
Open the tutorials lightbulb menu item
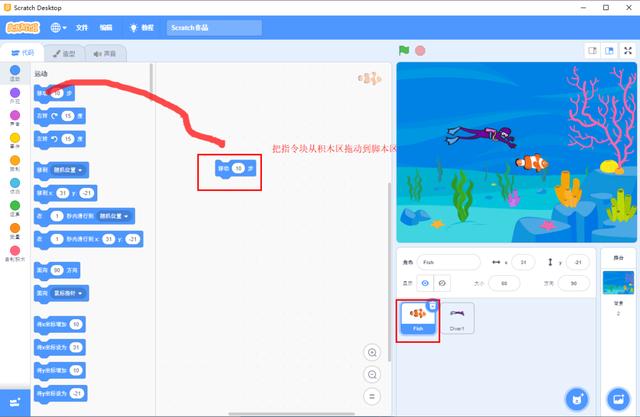(142, 27)
